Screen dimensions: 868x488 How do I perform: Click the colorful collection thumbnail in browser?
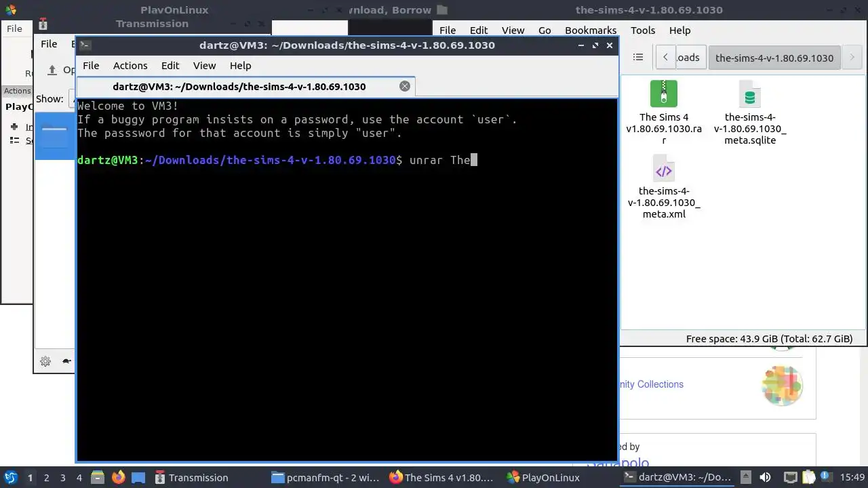click(782, 385)
